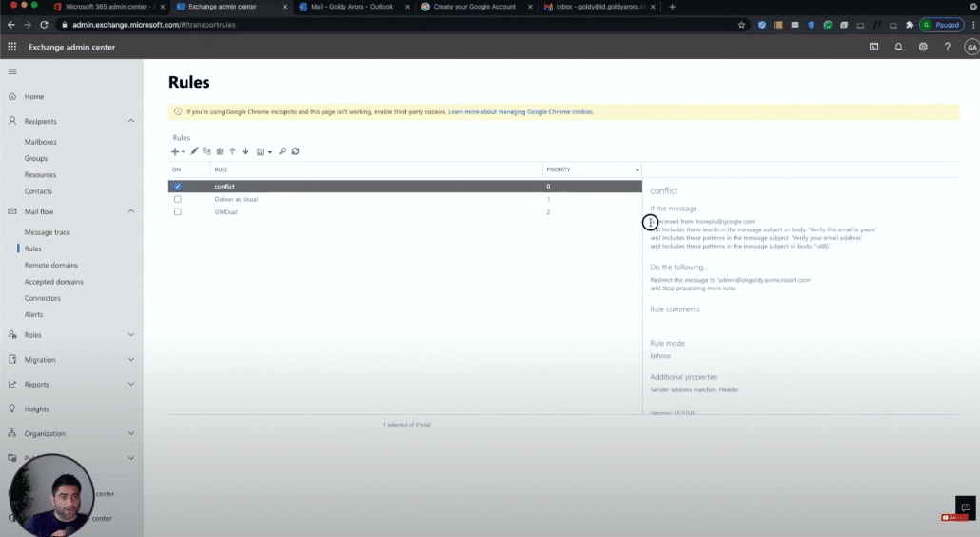This screenshot has width=980, height=537.
Task: Open Accepted domains in sidebar
Action: pos(53,282)
